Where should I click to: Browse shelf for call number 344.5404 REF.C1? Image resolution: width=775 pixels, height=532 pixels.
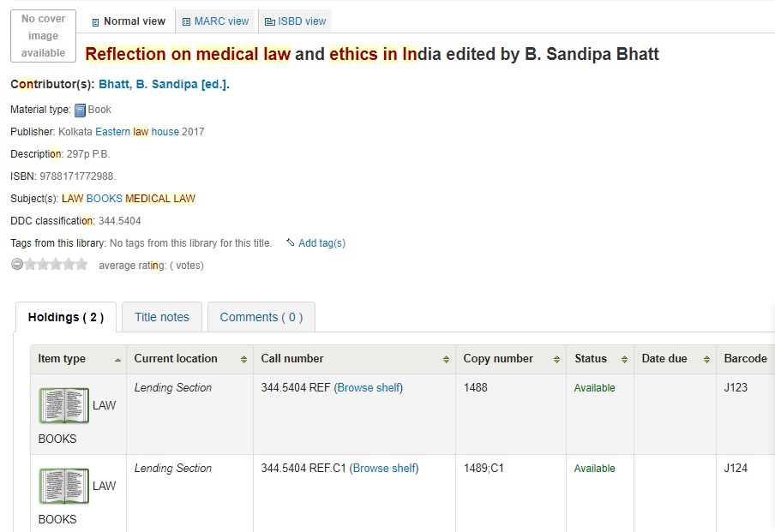click(383, 469)
